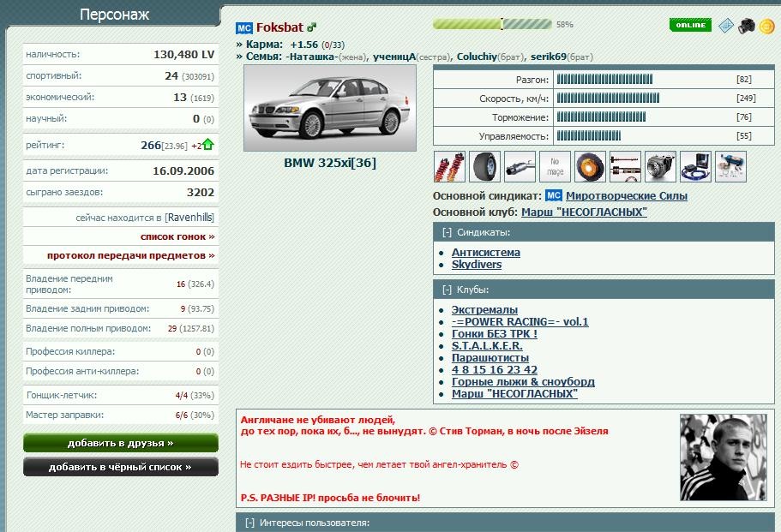Viewport: 781px width, 532px height.
Task: Collapse the Клубы section
Action: click(447, 290)
